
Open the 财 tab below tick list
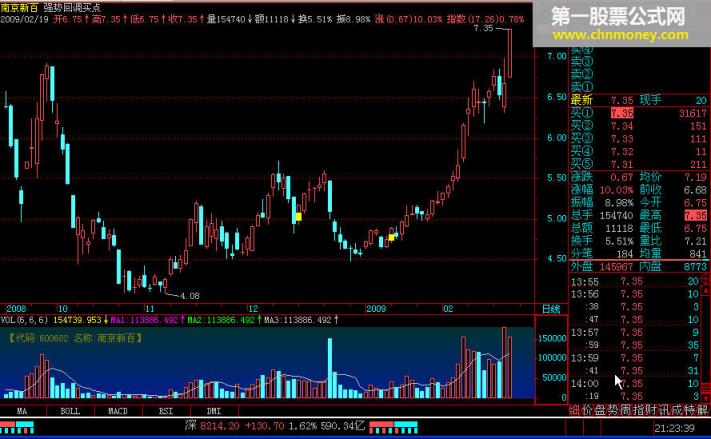pos(651,410)
